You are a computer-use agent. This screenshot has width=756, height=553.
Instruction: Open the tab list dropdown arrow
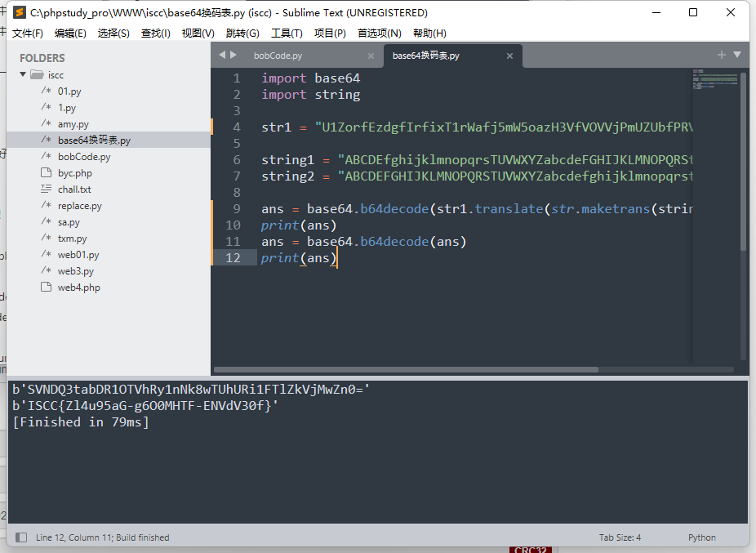(737, 55)
